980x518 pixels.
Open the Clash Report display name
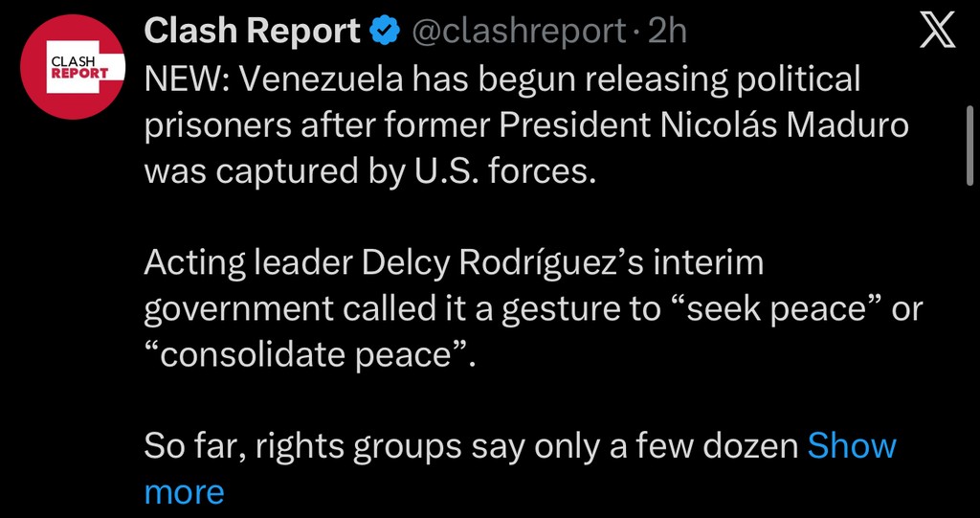click(x=252, y=32)
